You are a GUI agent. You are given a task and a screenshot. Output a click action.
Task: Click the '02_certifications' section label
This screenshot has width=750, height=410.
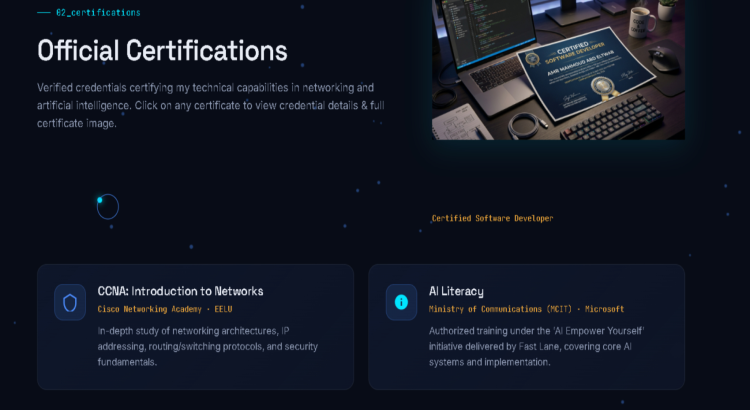click(x=98, y=12)
